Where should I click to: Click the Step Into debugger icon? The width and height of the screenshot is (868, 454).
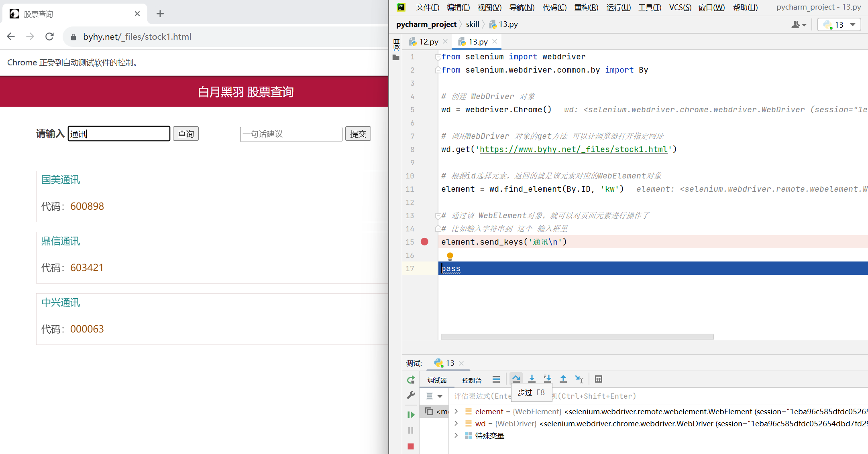pos(532,379)
